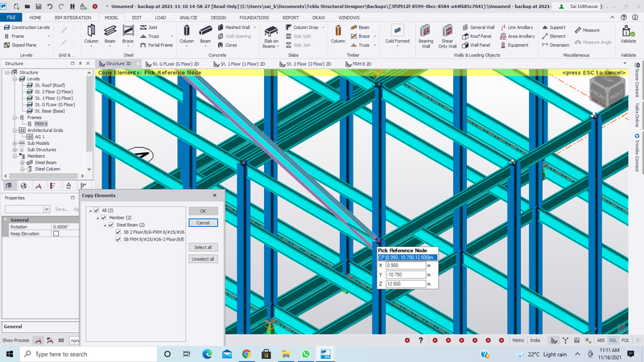The height and width of the screenshot is (362, 644).
Task: Open the Frame dropdown arrow
Action: click(49, 36)
